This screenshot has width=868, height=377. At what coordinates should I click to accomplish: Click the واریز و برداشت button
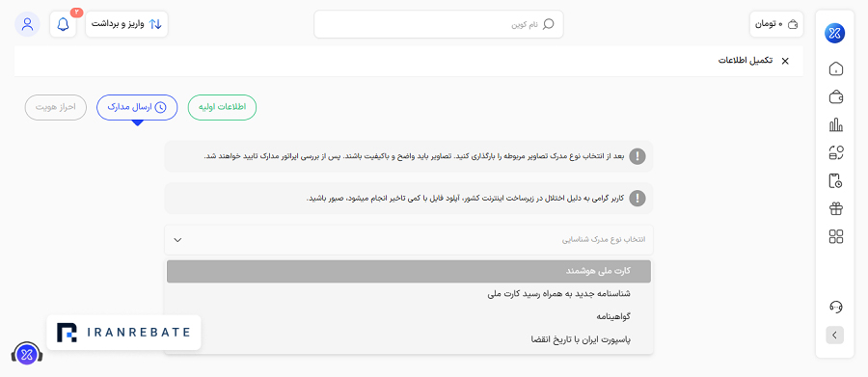[126, 24]
